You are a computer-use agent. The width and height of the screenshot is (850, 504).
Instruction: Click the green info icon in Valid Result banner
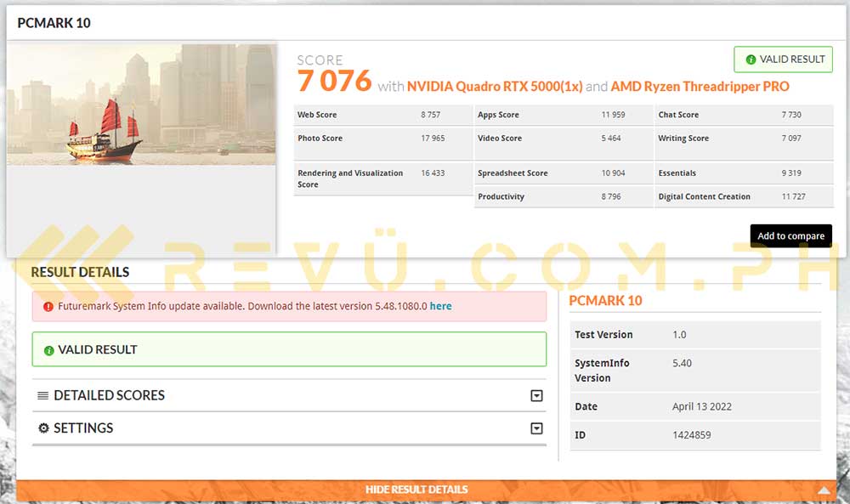(48, 351)
